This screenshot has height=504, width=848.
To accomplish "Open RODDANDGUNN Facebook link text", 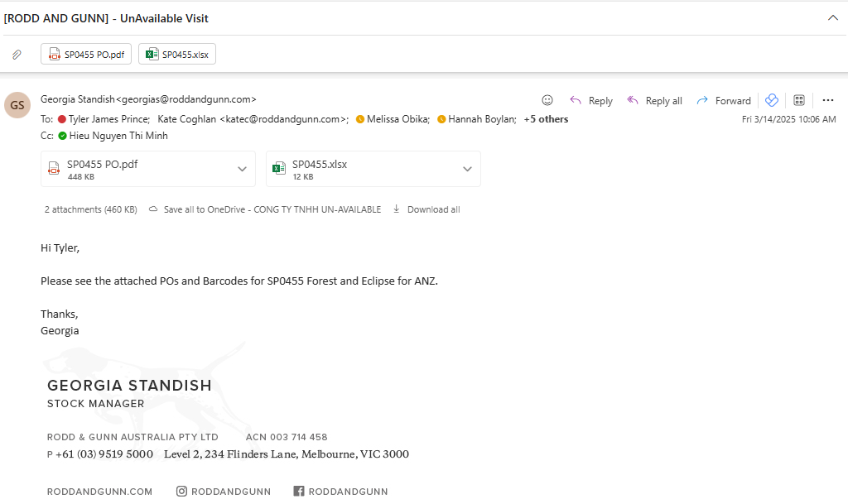I will point(349,492).
